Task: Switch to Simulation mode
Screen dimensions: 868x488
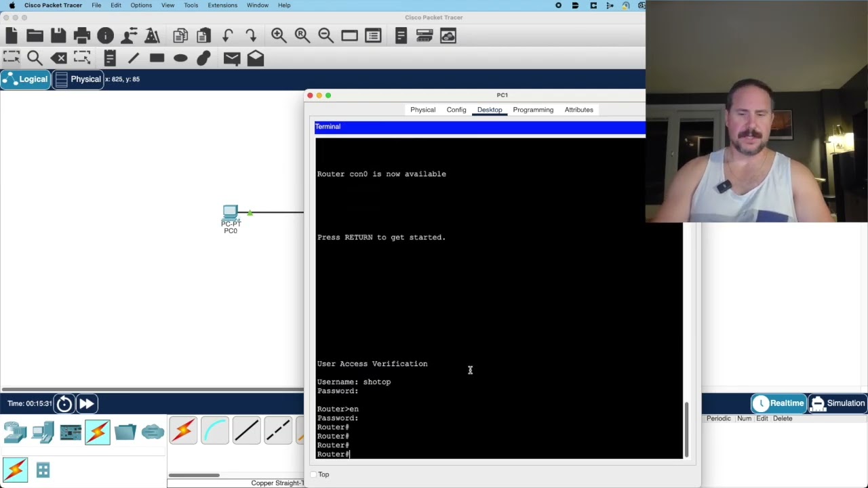Action: 837,403
